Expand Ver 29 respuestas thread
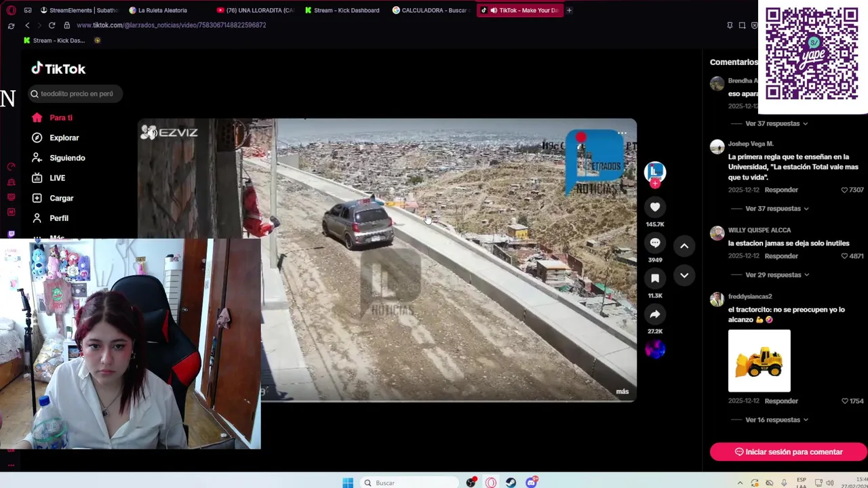This screenshot has width=868, height=488. 778,275
